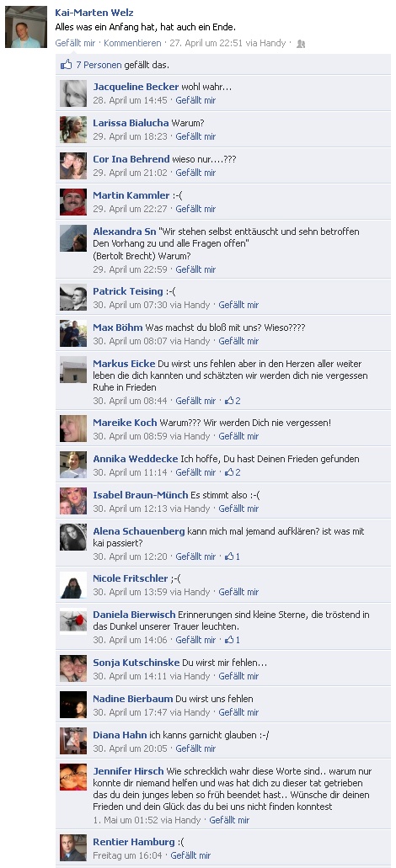Like Max Böhm's comment via Gefällt mir
396x868 pixels.
point(238,341)
